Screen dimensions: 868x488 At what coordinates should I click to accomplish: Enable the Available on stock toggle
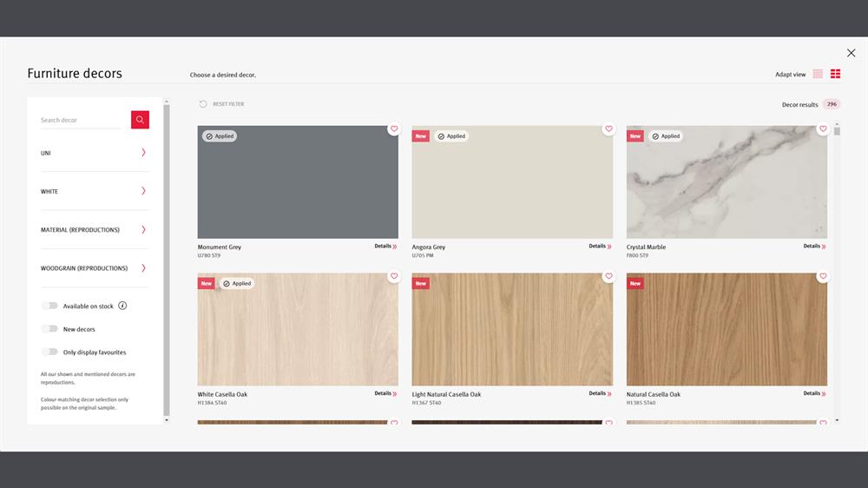pyautogui.click(x=49, y=306)
